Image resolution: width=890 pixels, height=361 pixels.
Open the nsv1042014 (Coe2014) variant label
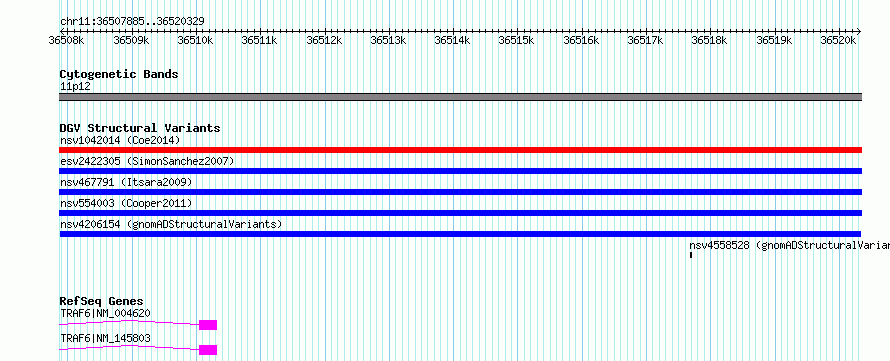click(x=120, y=140)
